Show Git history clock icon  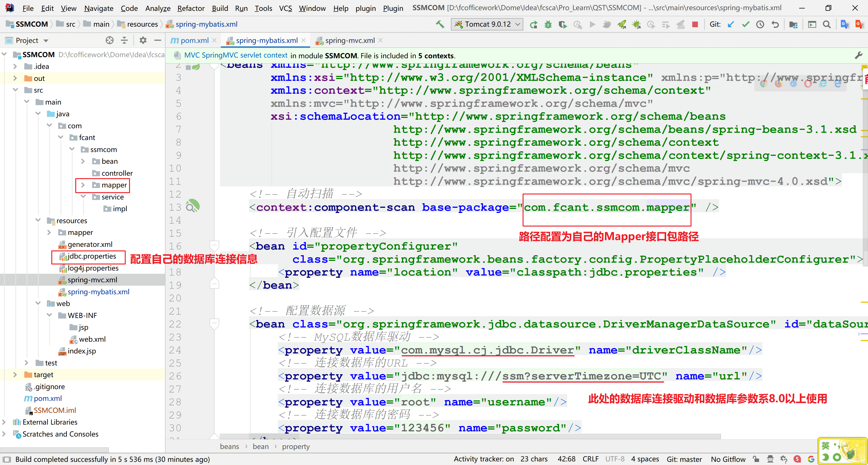760,24
